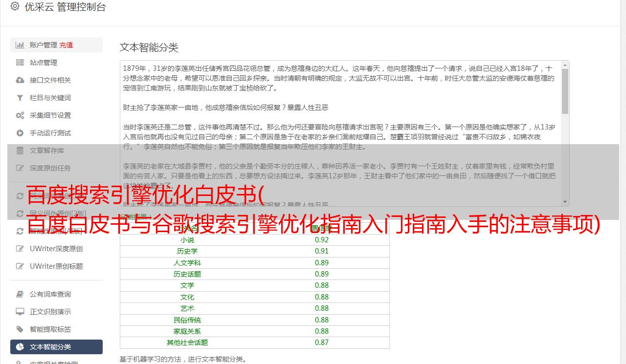Click the play circle icon for 手动运行测试

(x=20, y=133)
